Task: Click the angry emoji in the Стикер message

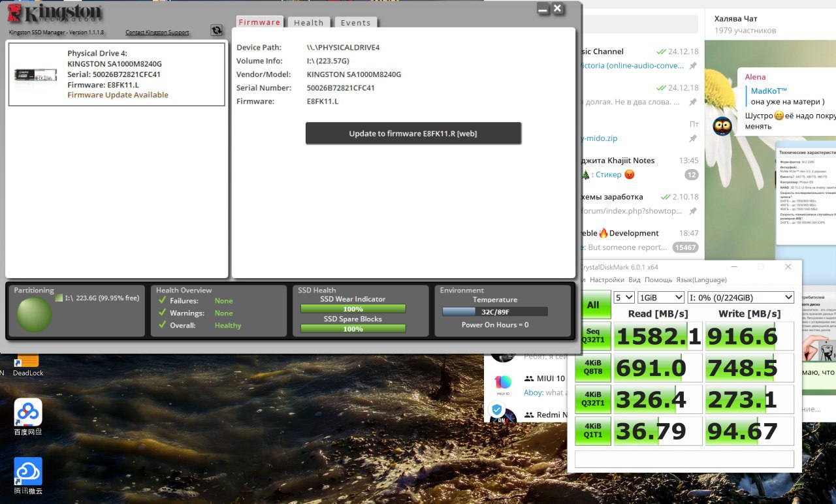Action: [630, 174]
